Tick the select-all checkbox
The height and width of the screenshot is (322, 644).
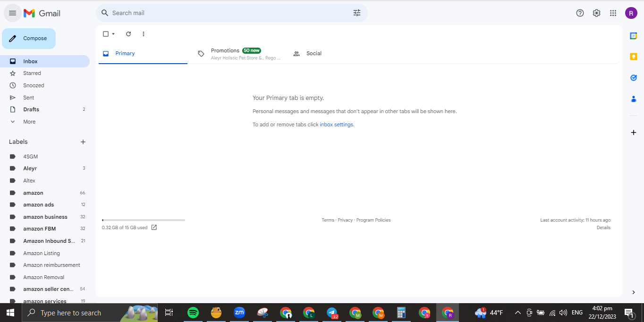[106, 34]
